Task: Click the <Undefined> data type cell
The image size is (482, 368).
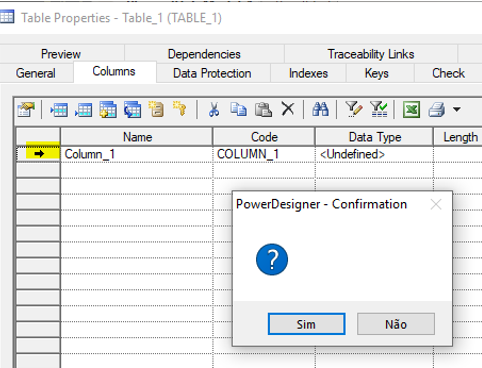Action: coord(374,154)
